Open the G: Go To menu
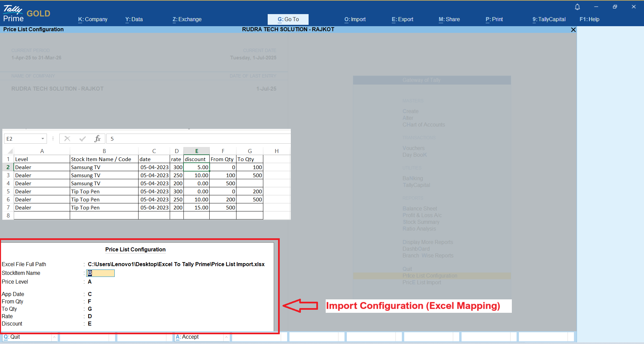 point(288,19)
